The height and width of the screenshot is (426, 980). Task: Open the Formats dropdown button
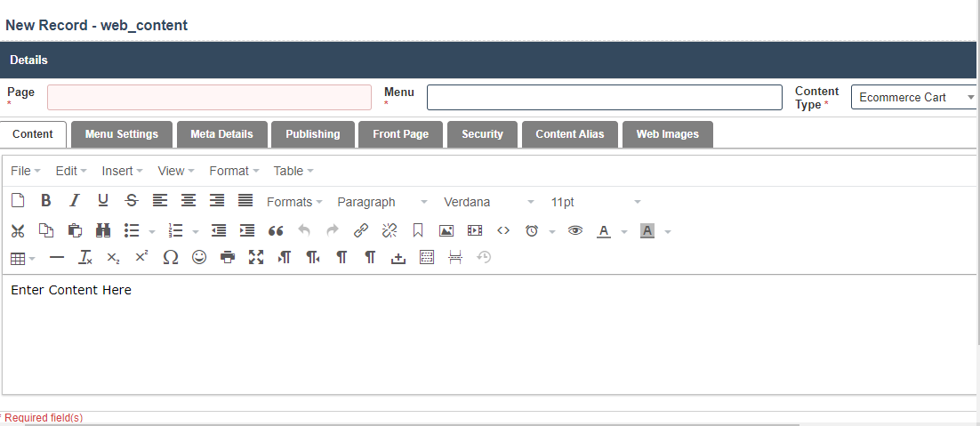pos(294,202)
